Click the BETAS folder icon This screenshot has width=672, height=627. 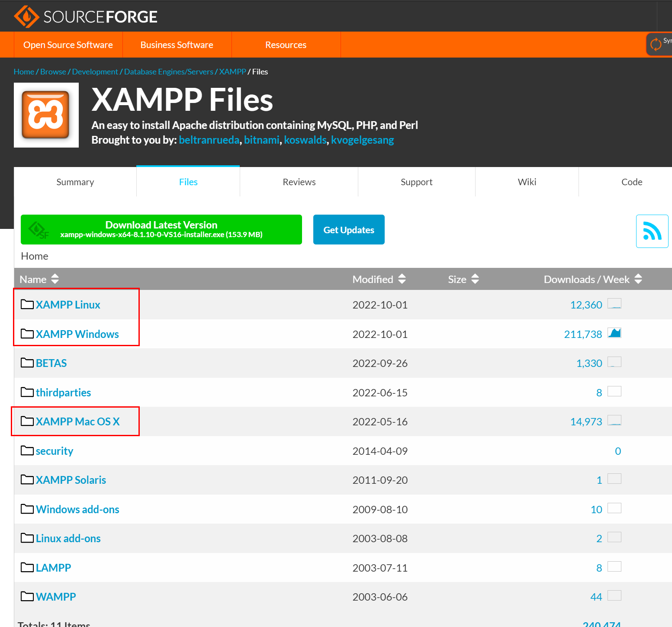pyautogui.click(x=27, y=363)
